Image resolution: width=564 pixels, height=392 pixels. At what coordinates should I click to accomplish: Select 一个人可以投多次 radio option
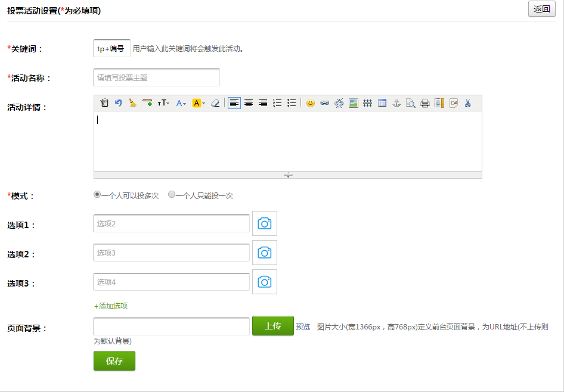click(x=97, y=195)
